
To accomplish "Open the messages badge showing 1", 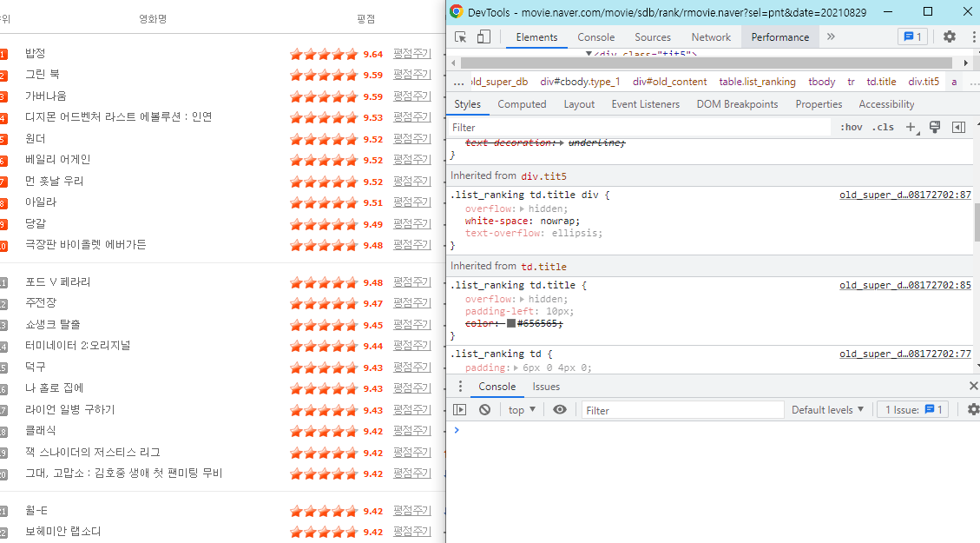I will tap(912, 36).
